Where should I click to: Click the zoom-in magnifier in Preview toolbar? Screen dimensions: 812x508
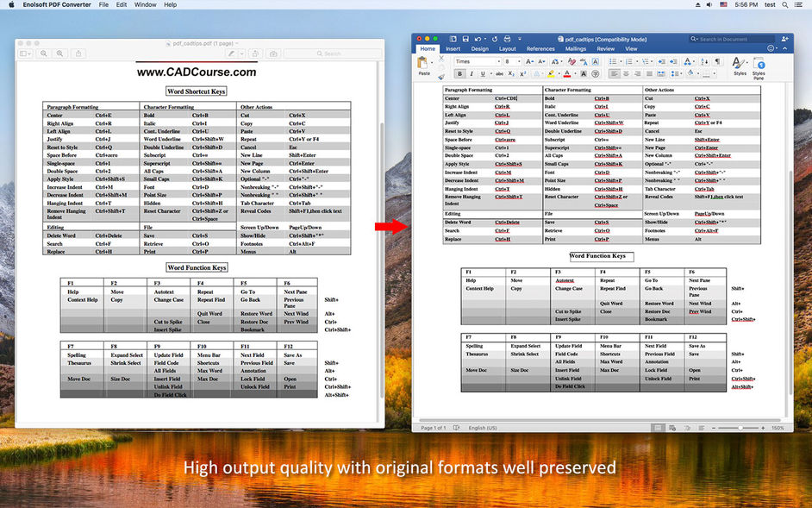click(x=60, y=53)
